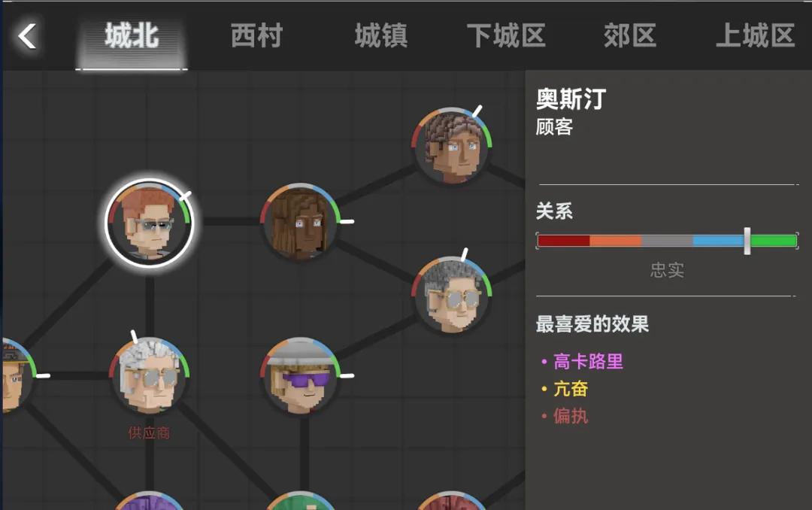Select the gray-haired character with gold glasses

[452, 296]
